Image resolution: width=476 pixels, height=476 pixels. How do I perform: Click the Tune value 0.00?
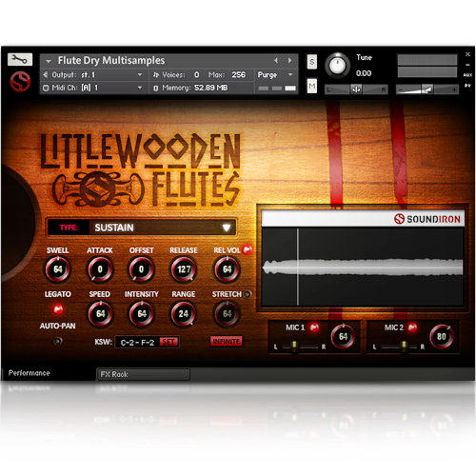coord(364,73)
